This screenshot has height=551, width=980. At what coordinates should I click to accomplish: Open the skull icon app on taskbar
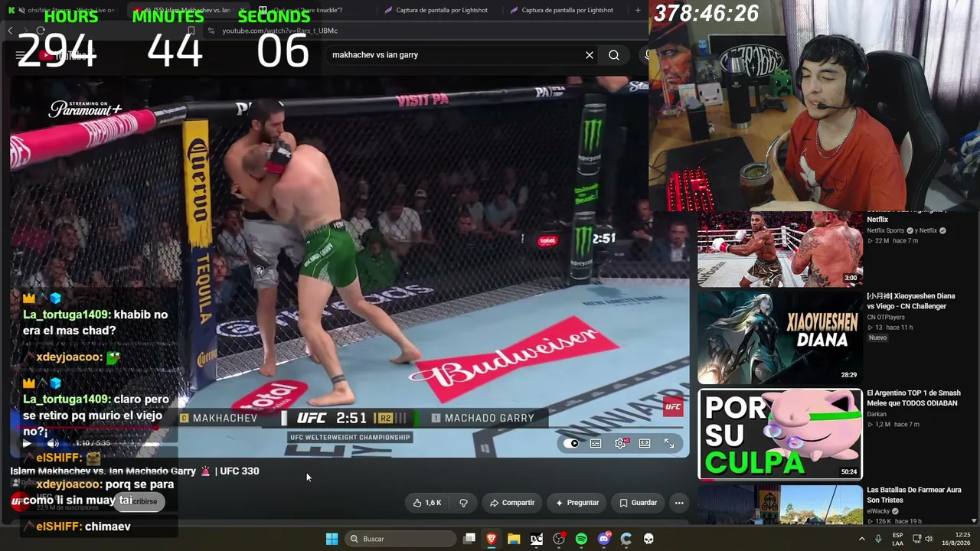(648, 539)
